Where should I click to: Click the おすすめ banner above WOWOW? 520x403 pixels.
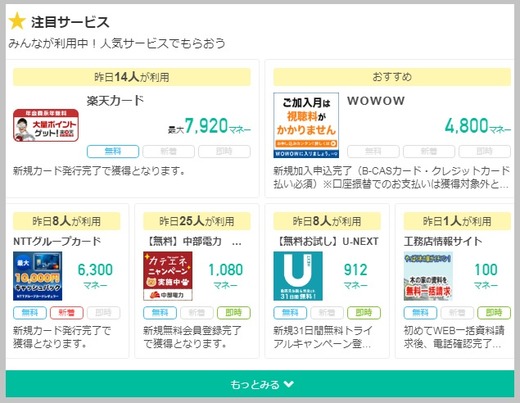coord(392,77)
